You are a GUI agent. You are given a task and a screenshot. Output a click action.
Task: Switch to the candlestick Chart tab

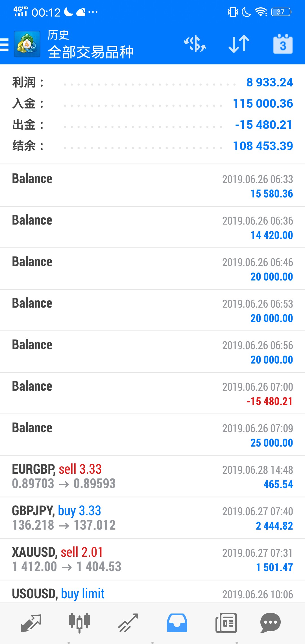tap(80, 623)
